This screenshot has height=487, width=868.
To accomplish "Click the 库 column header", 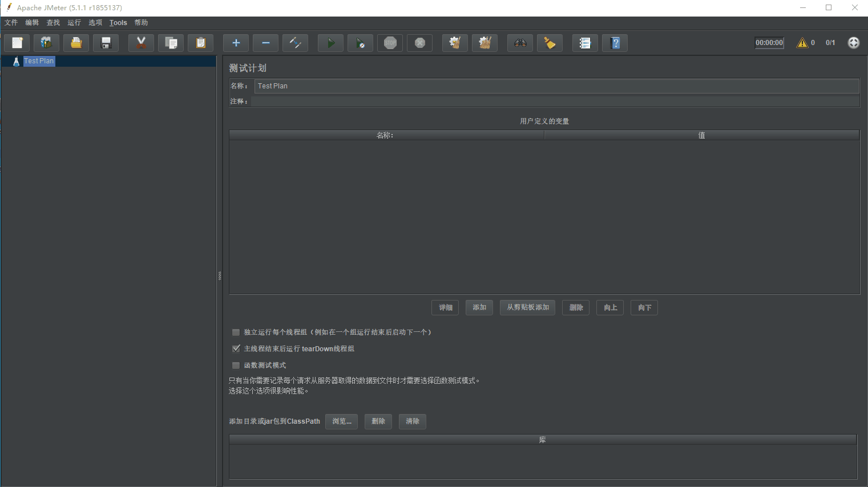I will tap(543, 440).
